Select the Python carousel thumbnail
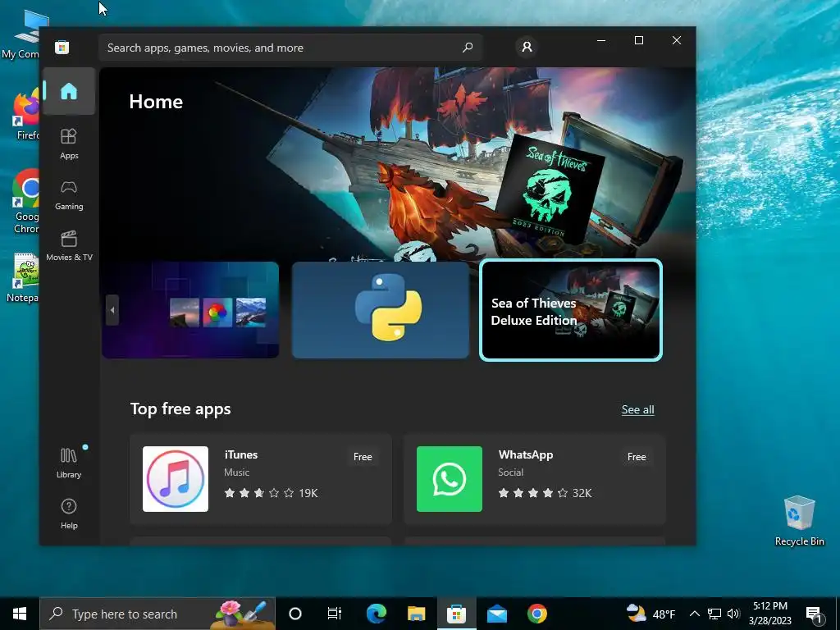 [x=381, y=309]
